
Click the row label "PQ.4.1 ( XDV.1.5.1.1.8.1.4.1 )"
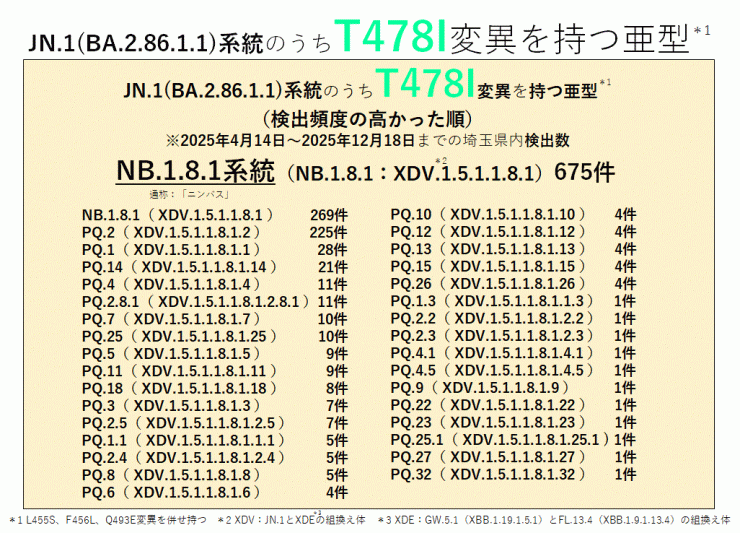click(492, 353)
